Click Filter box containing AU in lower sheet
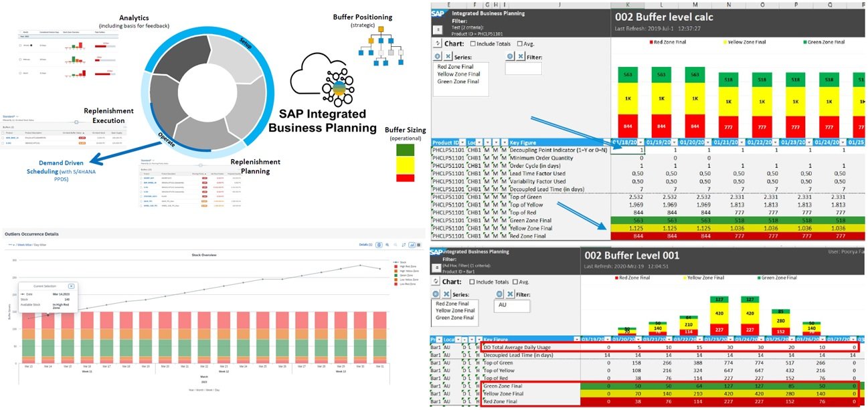 coord(512,306)
